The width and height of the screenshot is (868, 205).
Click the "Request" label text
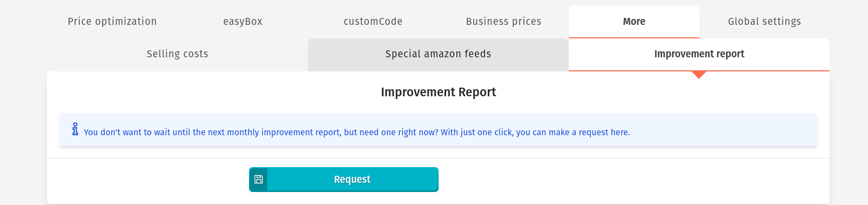pyautogui.click(x=352, y=180)
